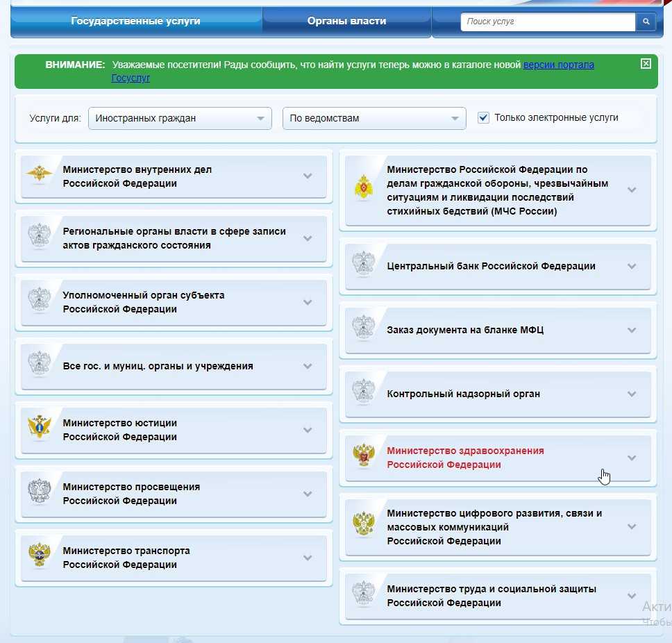
Task: Open the Иностранных граждан dropdown
Action: (x=180, y=118)
